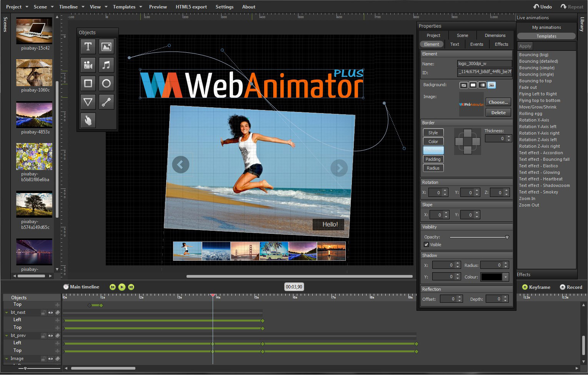Click the Delete image button

(498, 113)
